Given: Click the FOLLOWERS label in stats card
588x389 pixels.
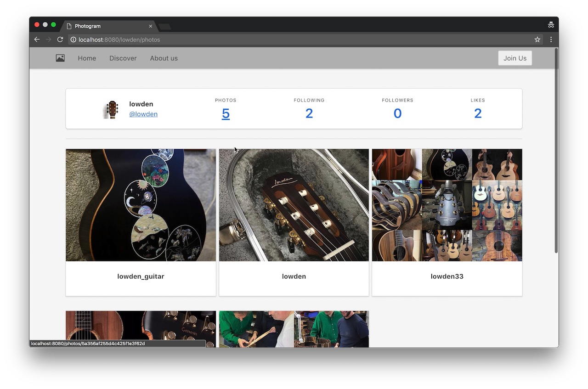Looking at the screenshot, I should [x=397, y=100].
